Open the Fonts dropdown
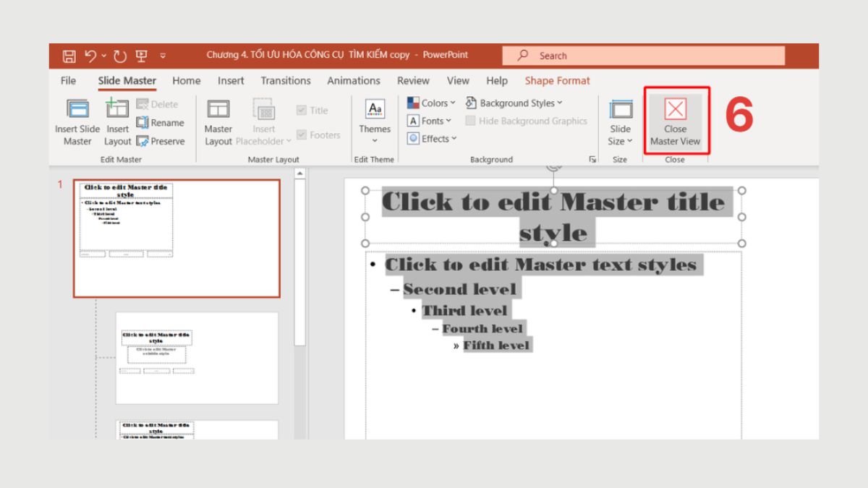 pyautogui.click(x=430, y=121)
